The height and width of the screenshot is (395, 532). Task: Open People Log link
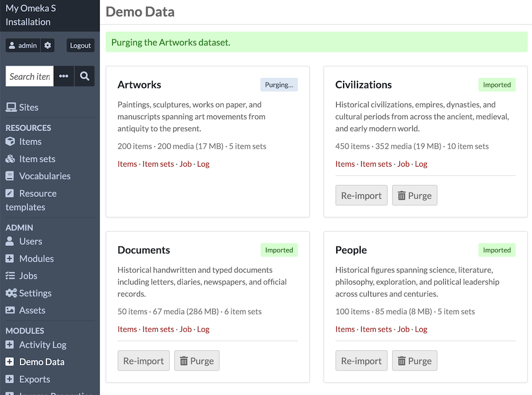point(421,329)
